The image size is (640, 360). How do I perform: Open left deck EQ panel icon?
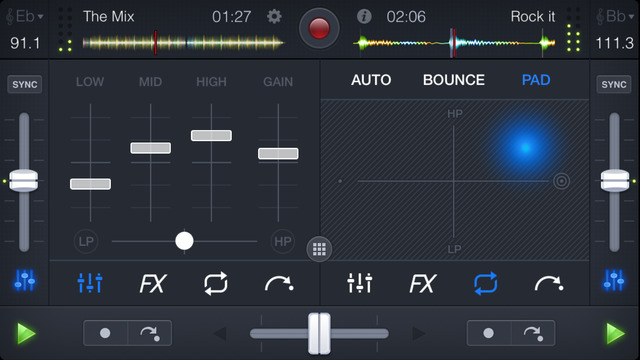(x=90, y=283)
